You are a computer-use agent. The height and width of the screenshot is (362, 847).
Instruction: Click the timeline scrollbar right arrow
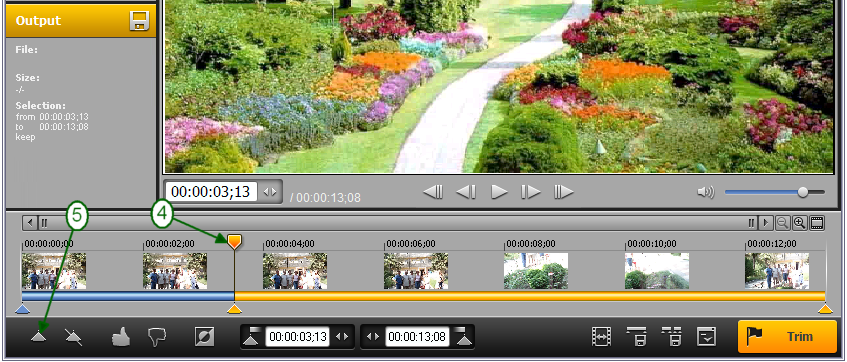click(765, 223)
